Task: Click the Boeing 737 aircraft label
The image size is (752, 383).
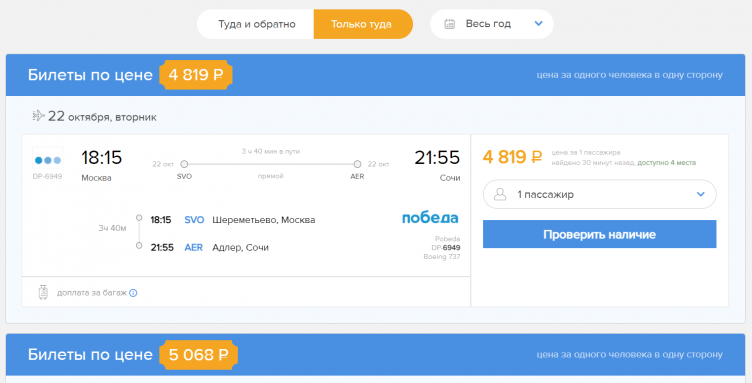Action: coord(442,257)
